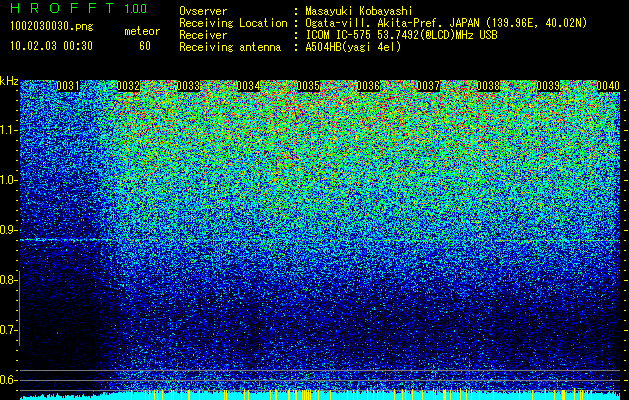Click the 'Receiver' field label
The width and height of the screenshot is (629, 400).
(x=203, y=35)
